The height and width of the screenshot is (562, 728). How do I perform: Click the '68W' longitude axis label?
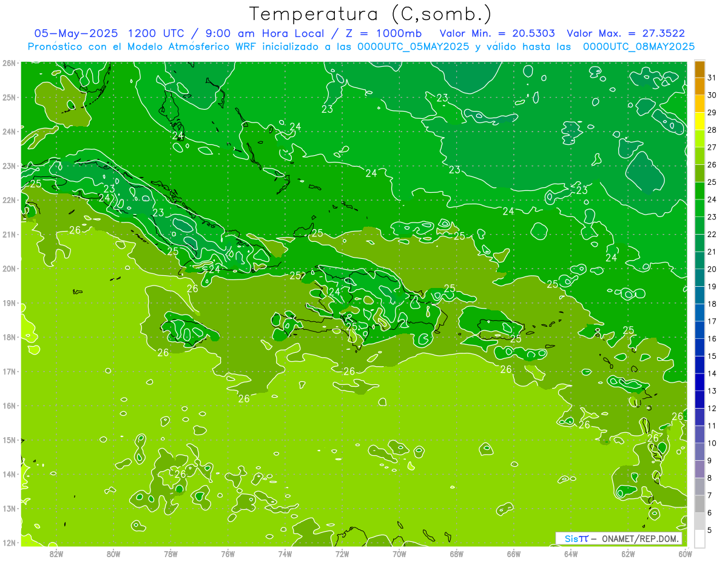[457, 554]
